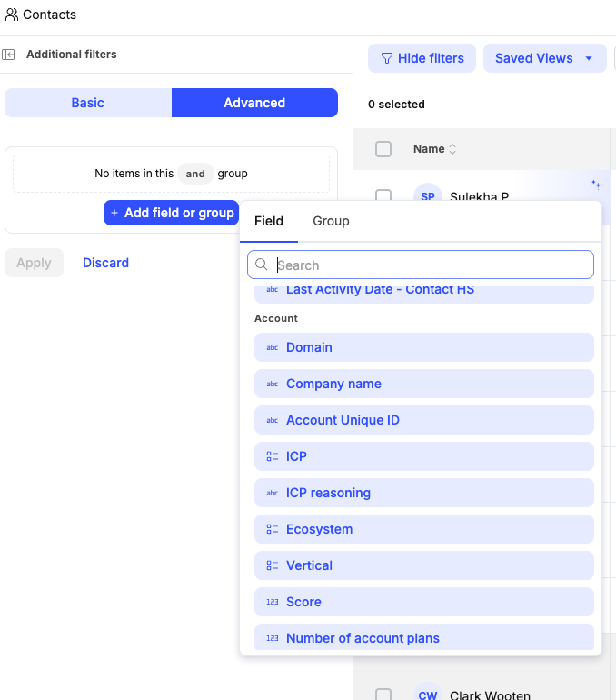Click the Discard link
Screen dimensions: 616x700
105,263
